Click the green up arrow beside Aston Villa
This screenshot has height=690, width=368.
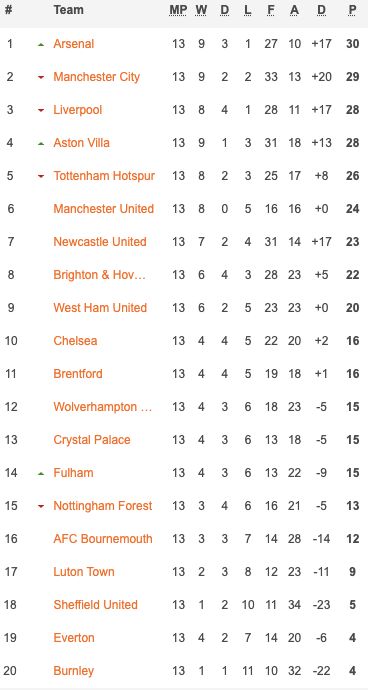tap(41, 143)
